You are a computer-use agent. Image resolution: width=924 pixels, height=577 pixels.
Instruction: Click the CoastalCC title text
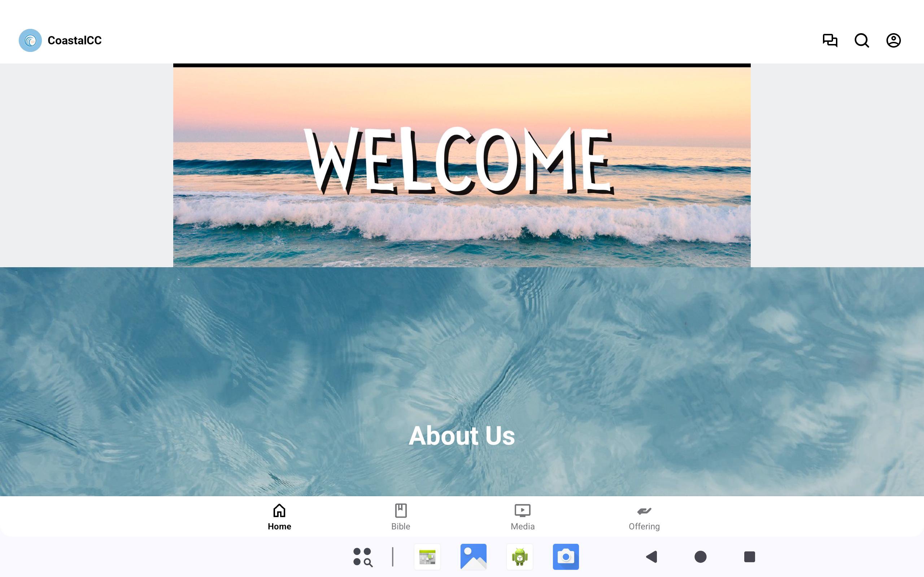pos(74,40)
